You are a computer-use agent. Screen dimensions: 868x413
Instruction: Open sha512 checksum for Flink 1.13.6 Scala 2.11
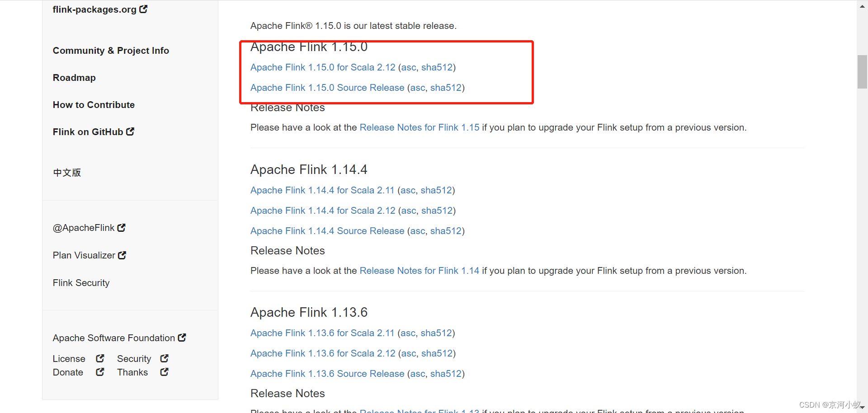pos(436,333)
